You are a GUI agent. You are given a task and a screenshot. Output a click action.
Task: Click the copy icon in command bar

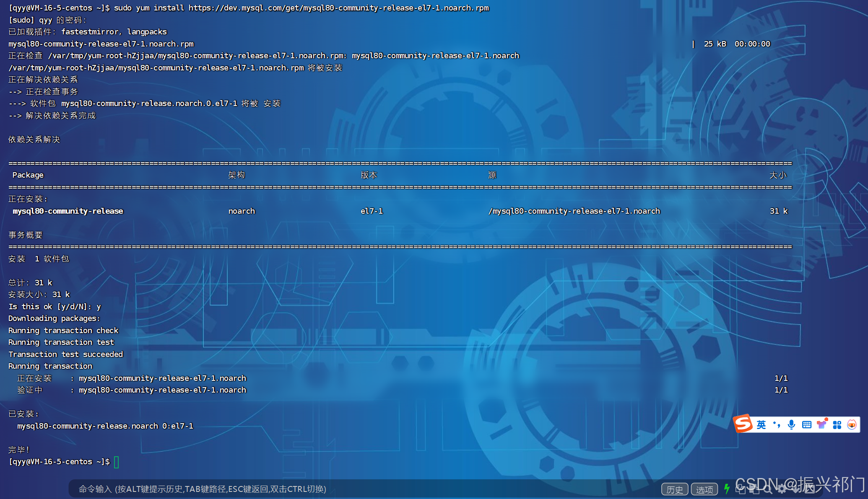coord(740,489)
